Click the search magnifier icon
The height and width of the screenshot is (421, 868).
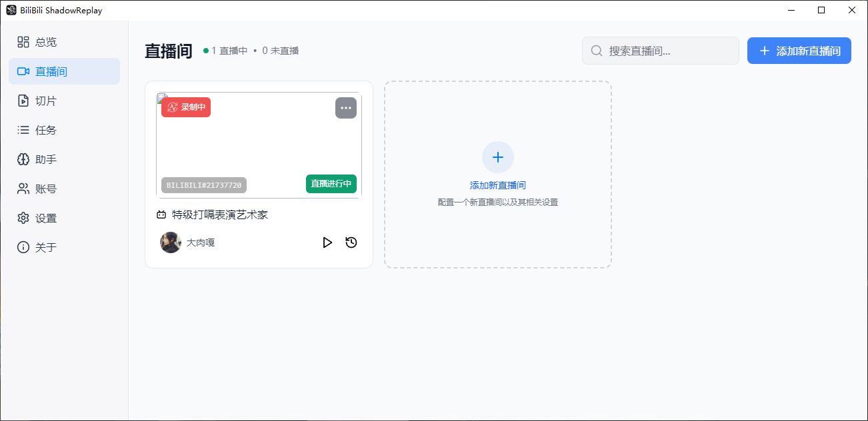click(x=596, y=51)
